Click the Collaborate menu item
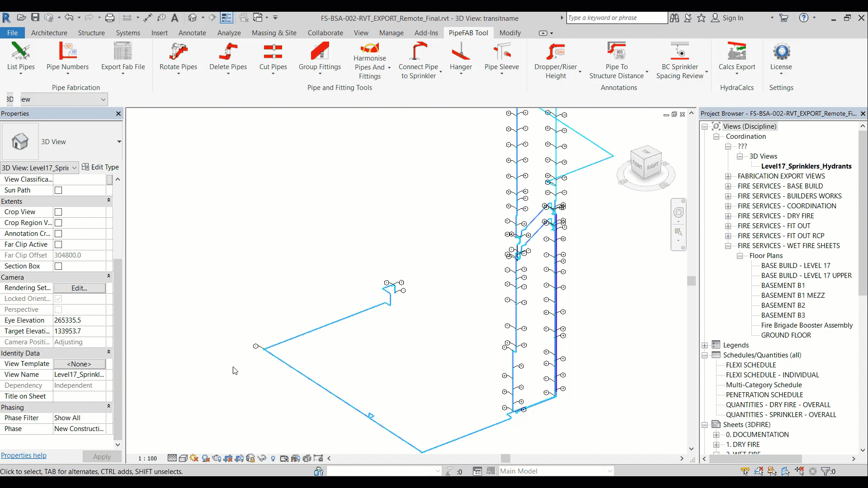 pos(325,33)
